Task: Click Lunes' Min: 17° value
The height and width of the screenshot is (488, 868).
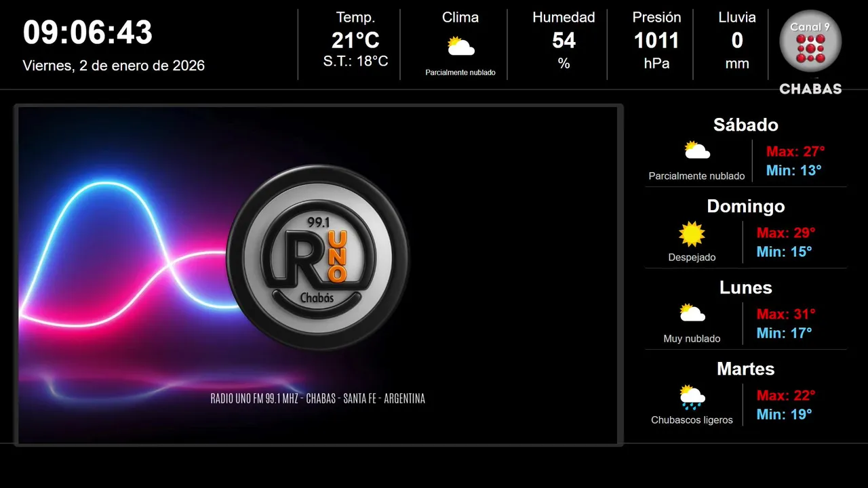Action: [x=784, y=333]
